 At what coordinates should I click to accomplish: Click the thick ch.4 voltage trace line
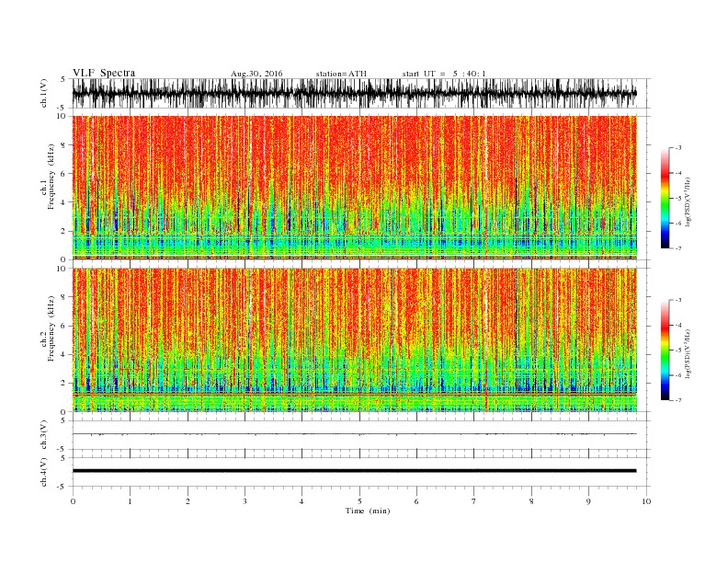coord(355,471)
